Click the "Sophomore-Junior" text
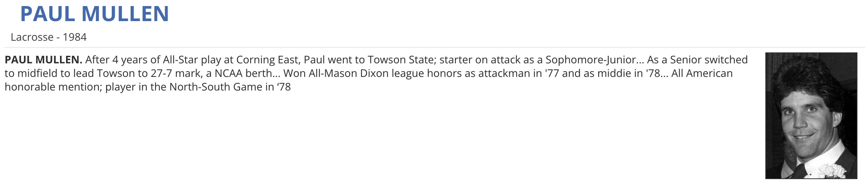 click(591, 60)
